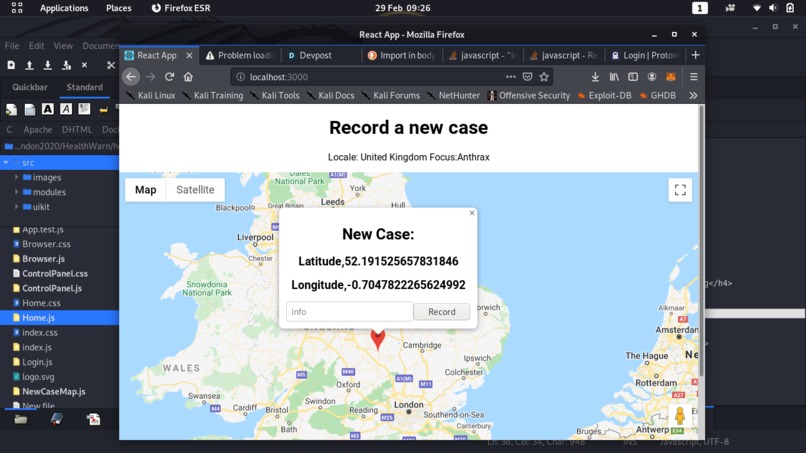Click the Firefox forward arrow
This screenshot has height=453, width=806.
coord(150,77)
